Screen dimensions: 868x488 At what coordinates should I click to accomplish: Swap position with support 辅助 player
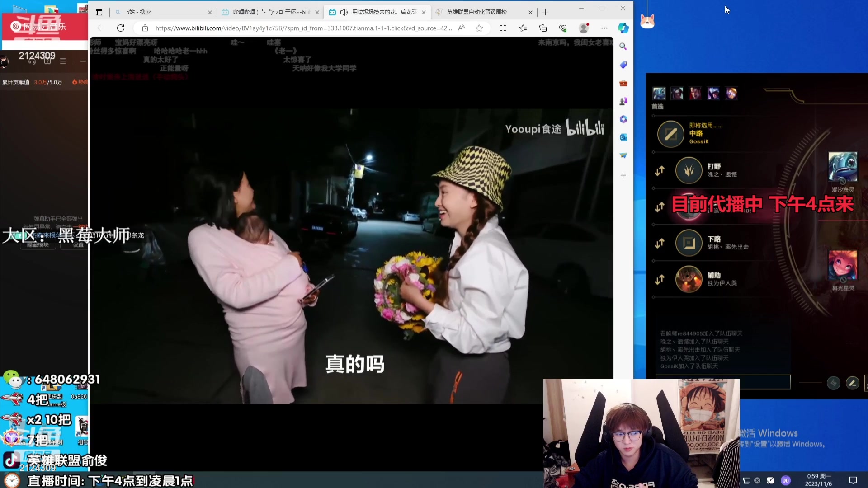[x=660, y=280]
